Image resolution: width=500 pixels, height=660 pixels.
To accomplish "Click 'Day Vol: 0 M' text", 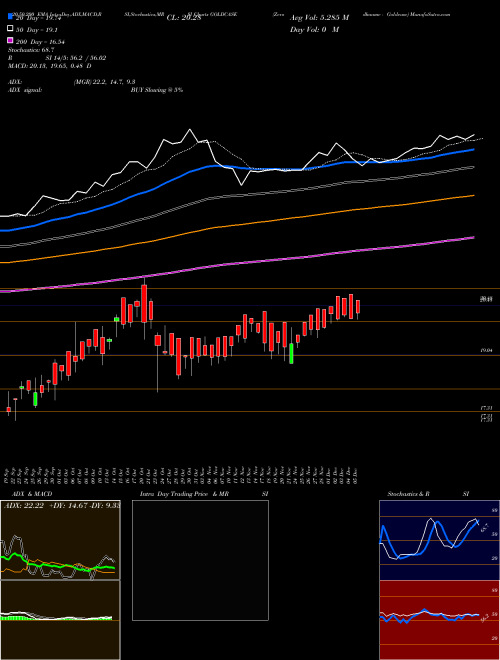I will tap(314, 29).
